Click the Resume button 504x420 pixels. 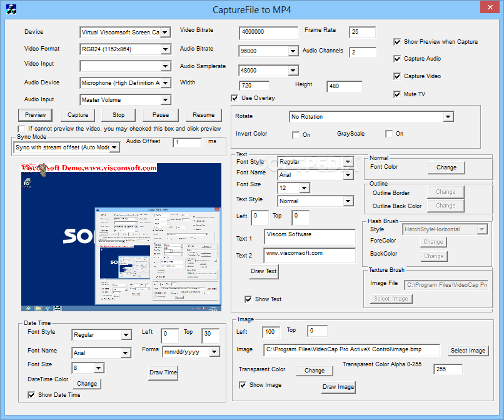[203, 115]
